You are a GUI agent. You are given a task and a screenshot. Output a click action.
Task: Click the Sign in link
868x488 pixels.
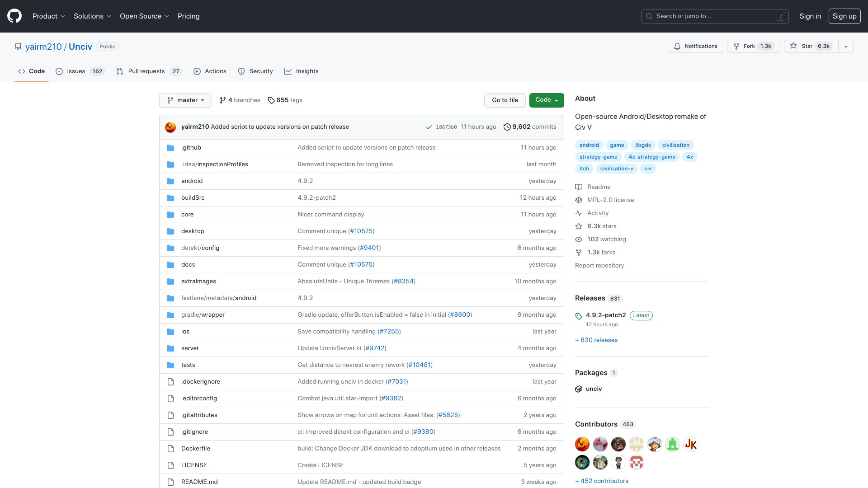810,16
